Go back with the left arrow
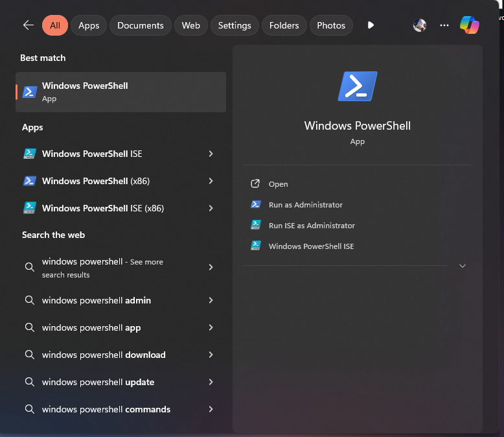This screenshot has height=437, width=504. pos(29,25)
